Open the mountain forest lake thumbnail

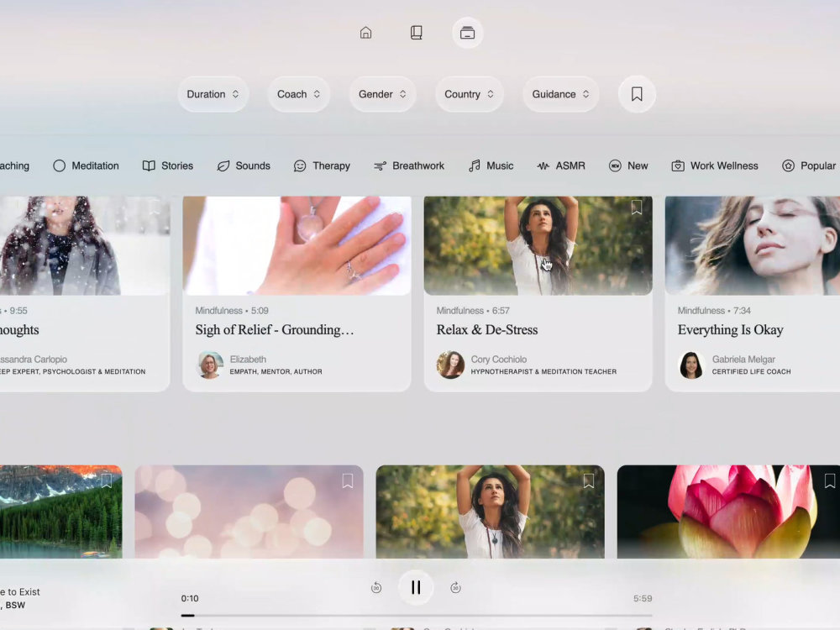coord(61,512)
